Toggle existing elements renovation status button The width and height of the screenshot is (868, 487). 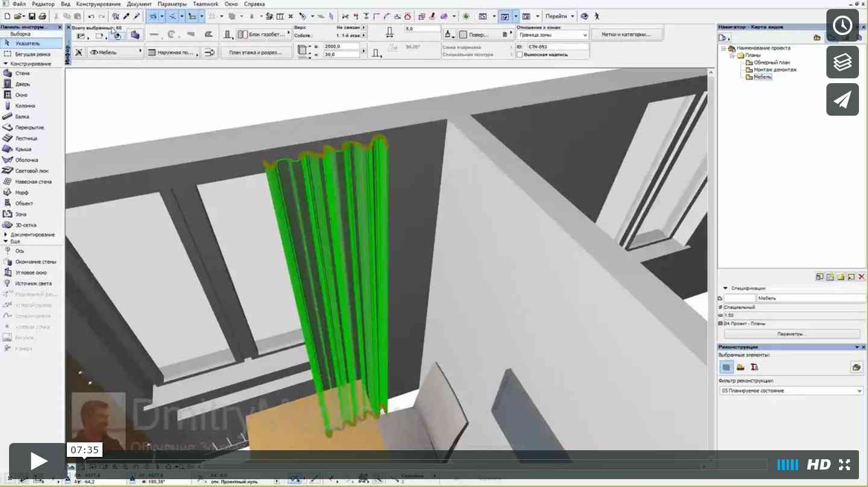point(726,367)
